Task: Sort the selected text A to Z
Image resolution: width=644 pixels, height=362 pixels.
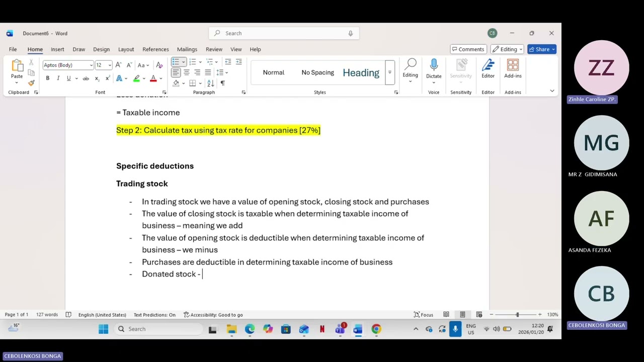Action: tap(210, 83)
